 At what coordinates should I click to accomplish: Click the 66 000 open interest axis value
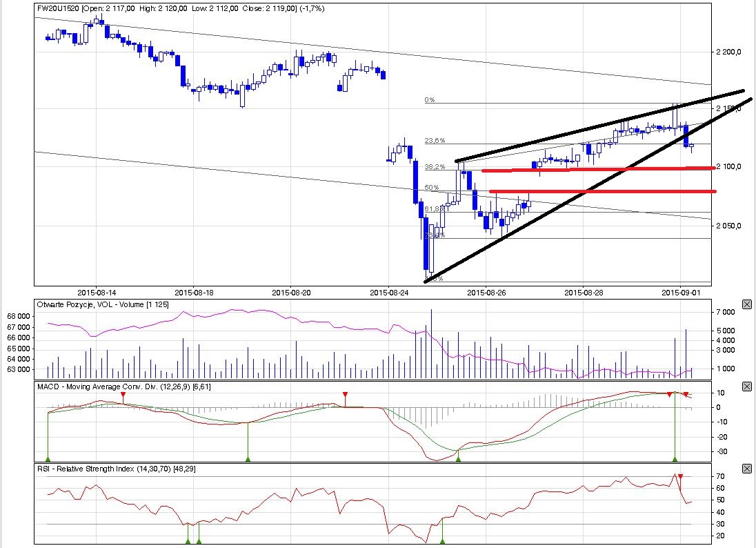click(x=19, y=337)
